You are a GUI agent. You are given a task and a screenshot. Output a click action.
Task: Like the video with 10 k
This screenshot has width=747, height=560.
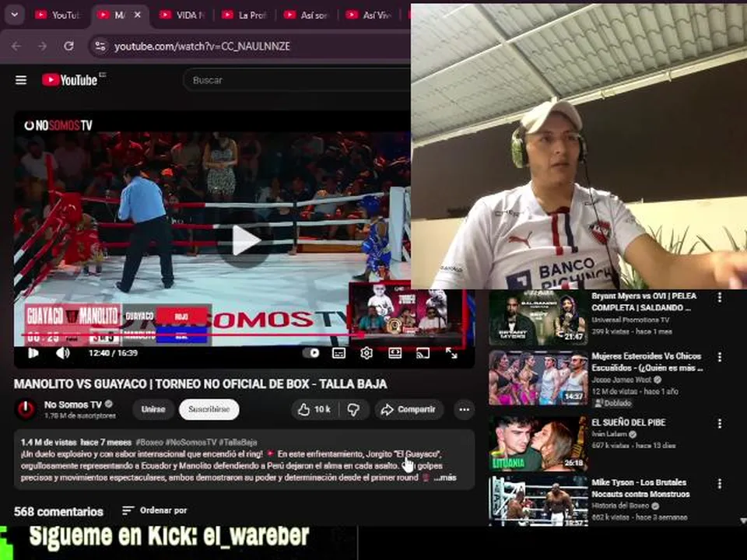click(x=315, y=409)
